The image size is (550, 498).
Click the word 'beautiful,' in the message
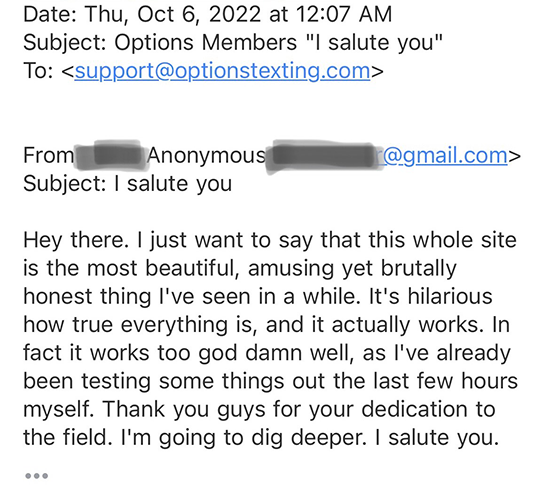[x=192, y=269]
